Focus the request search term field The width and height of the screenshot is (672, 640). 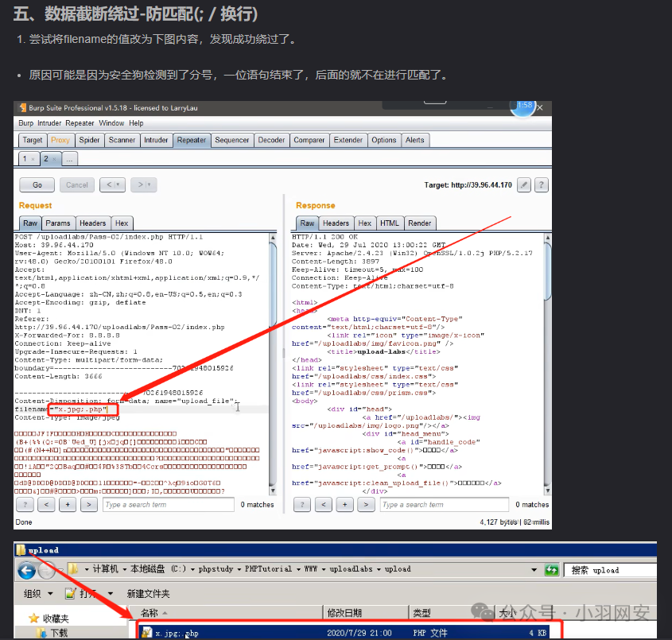point(169,505)
